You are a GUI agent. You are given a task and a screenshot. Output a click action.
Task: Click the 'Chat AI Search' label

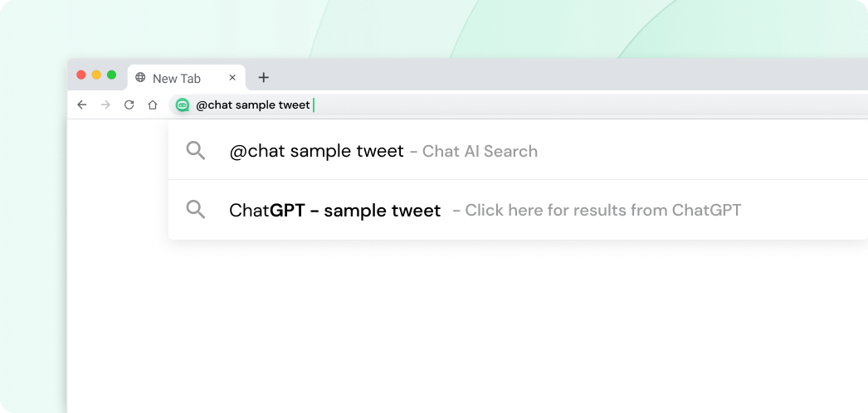click(480, 151)
